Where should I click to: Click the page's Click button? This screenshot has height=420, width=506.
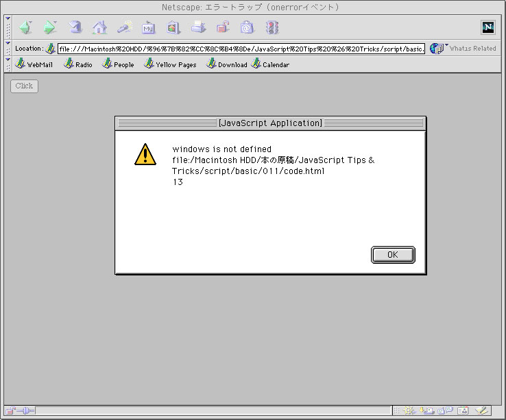tap(24, 86)
